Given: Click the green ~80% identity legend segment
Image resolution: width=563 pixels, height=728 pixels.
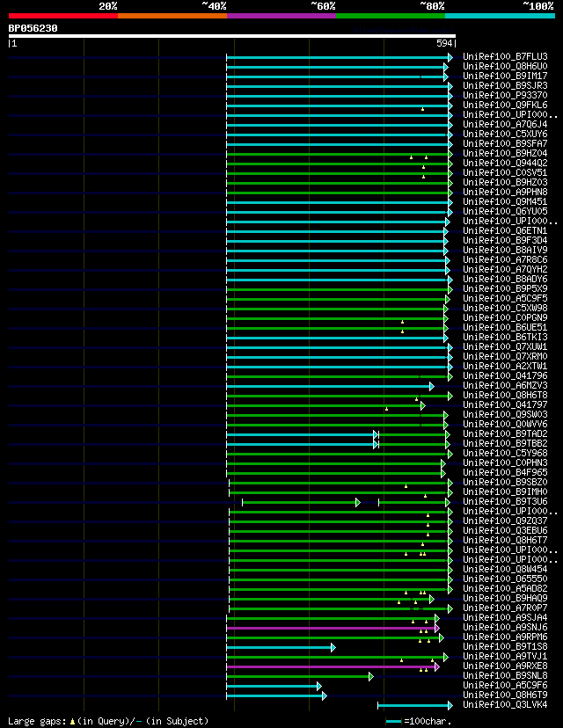Looking at the screenshot, I should tap(391, 16).
